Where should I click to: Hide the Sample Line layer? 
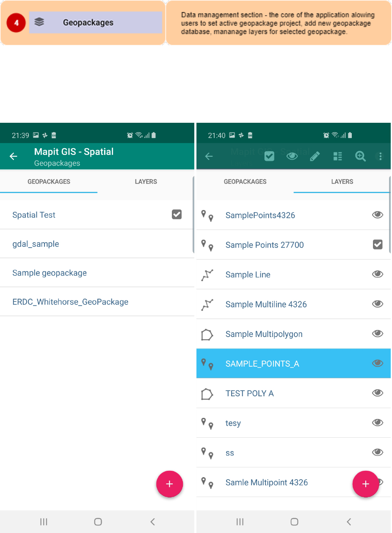378,274
